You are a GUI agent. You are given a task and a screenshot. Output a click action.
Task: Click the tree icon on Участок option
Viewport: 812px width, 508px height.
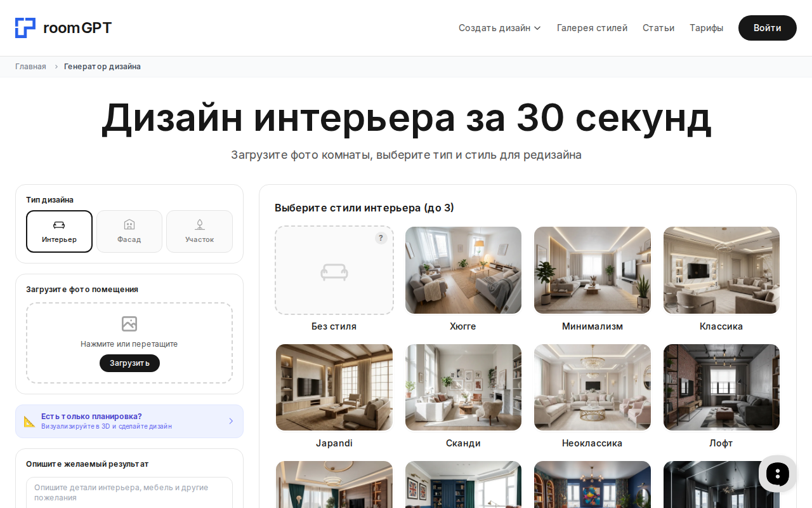point(199,224)
